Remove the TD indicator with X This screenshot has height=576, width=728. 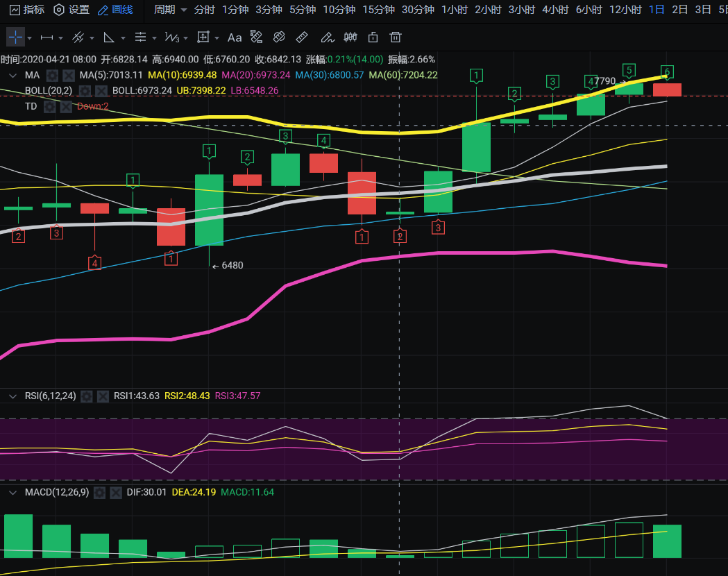[x=66, y=106]
